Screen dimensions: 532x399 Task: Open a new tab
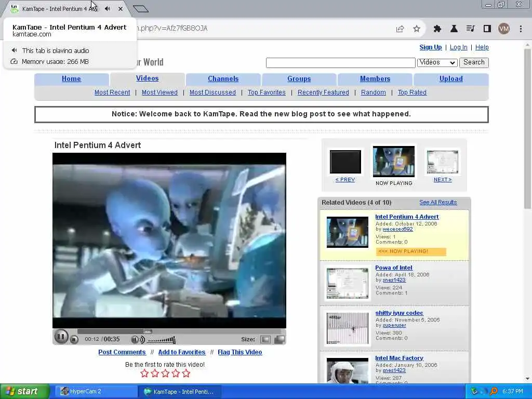pyautogui.click(x=141, y=8)
